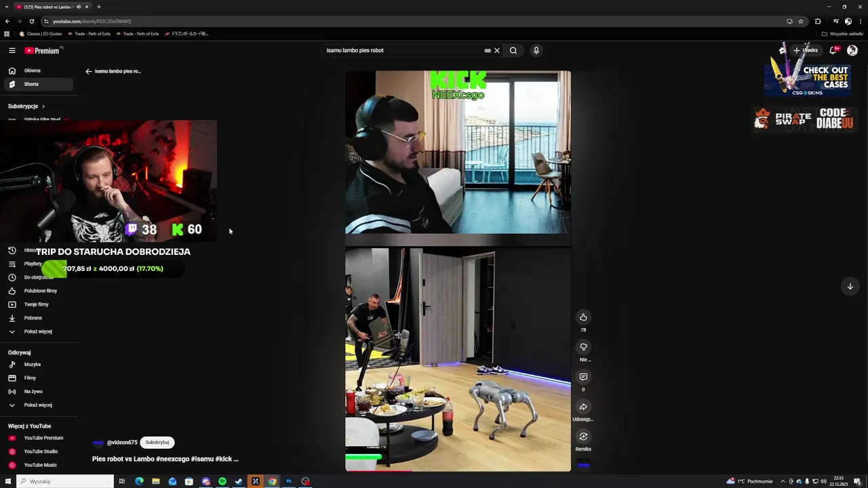Click the Short's progress bar
868x488 pixels.
pyautogui.click(x=458, y=470)
